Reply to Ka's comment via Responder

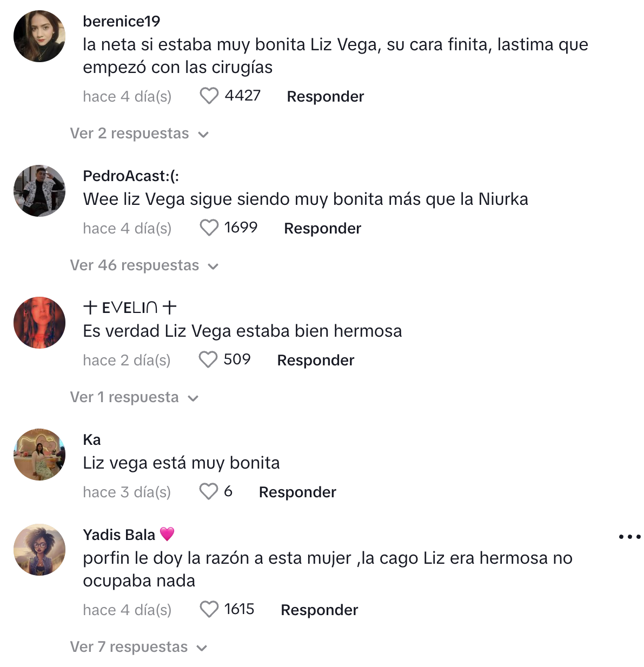pyautogui.click(x=297, y=492)
